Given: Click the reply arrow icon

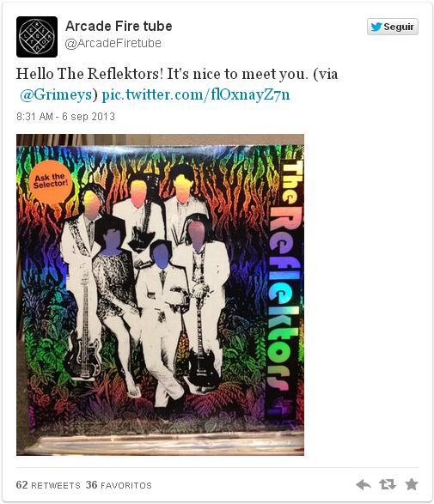Looking at the screenshot, I should [x=364, y=484].
